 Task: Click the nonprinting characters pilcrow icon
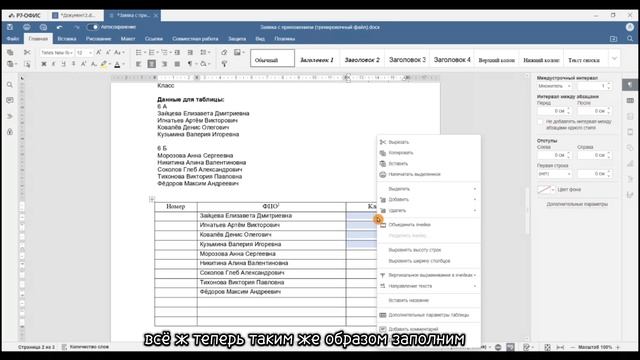(190, 64)
